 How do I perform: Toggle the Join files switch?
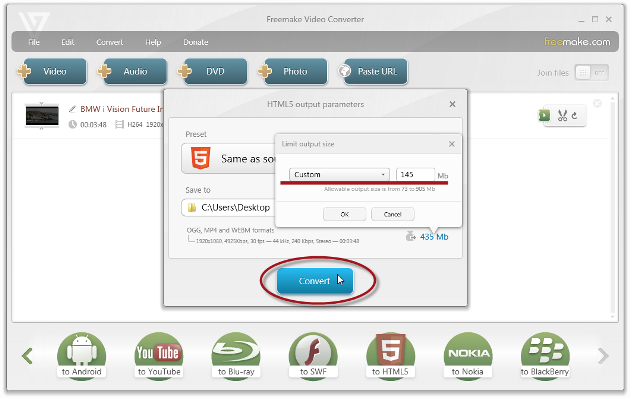pyautogui.click(x=591, y=73)
